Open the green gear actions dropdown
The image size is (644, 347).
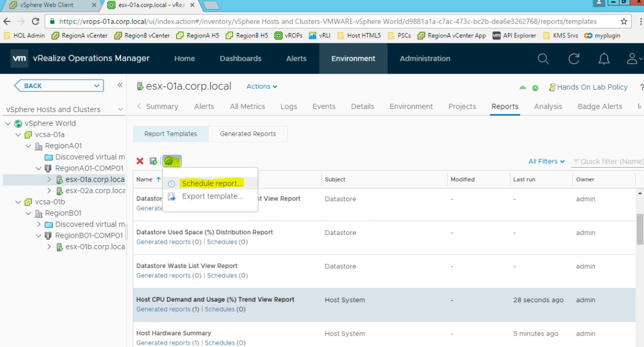172,161
